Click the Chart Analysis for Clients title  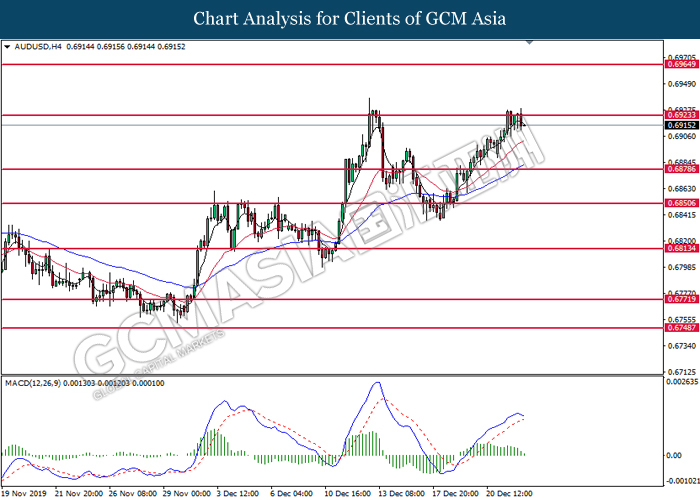pyautogui.click(x=350, y=19)
